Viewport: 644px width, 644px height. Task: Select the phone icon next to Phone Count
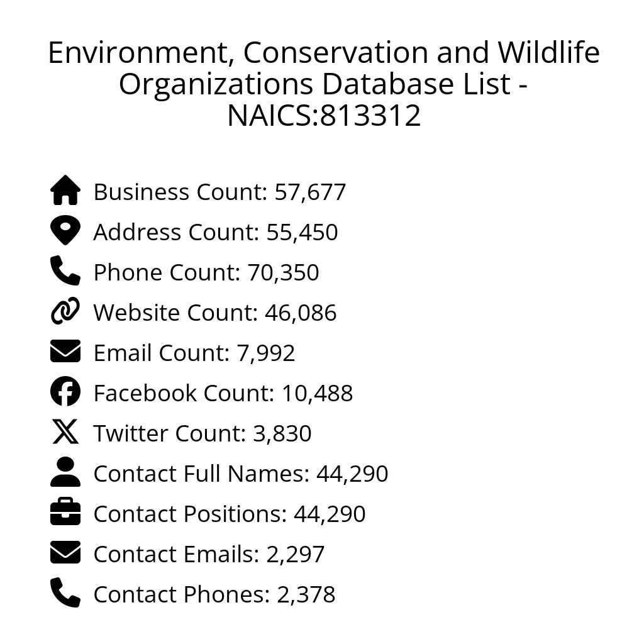65,271
